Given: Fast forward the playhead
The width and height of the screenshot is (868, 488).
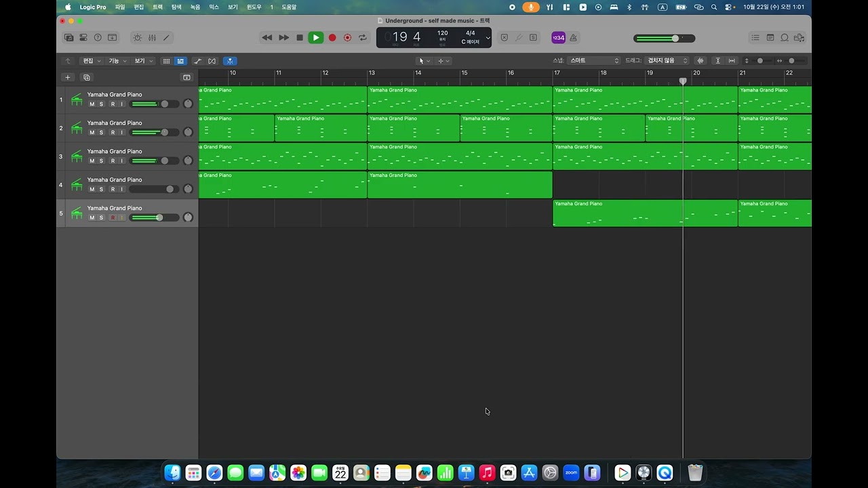Looking at the screenshot, I should pyautogui.click(x=284, y=38).
